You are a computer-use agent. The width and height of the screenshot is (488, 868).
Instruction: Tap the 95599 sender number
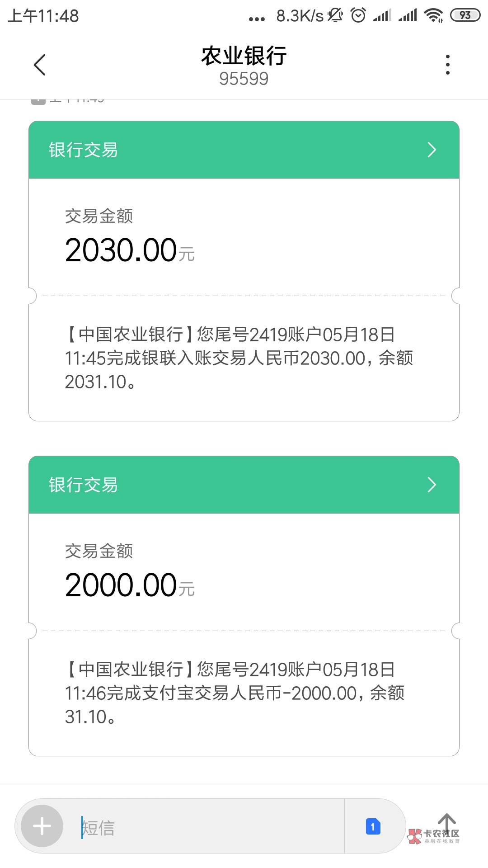point(244,79)
